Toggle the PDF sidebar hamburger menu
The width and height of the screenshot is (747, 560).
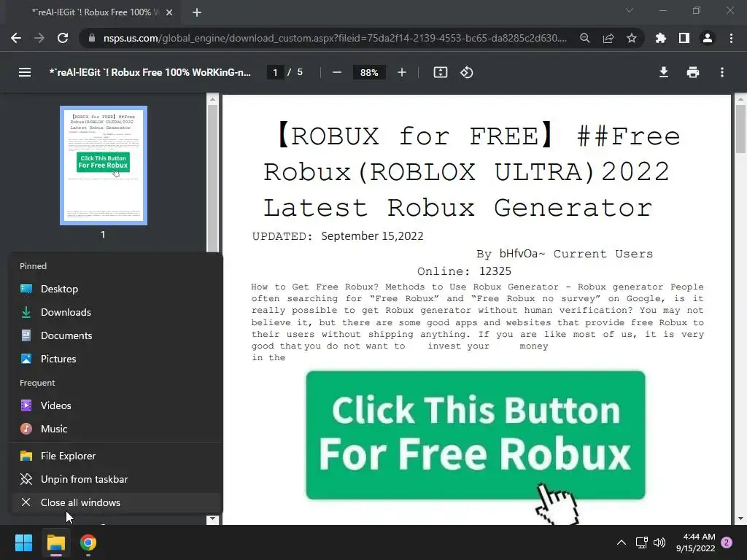coord(25,72)
